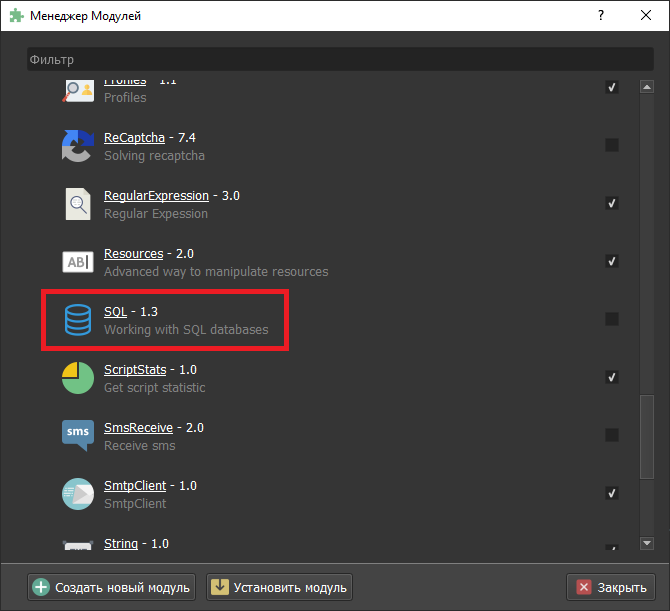670x611 pixels.
Task: Click the SmtpClient module icon
Action: (x=77, y=494)
